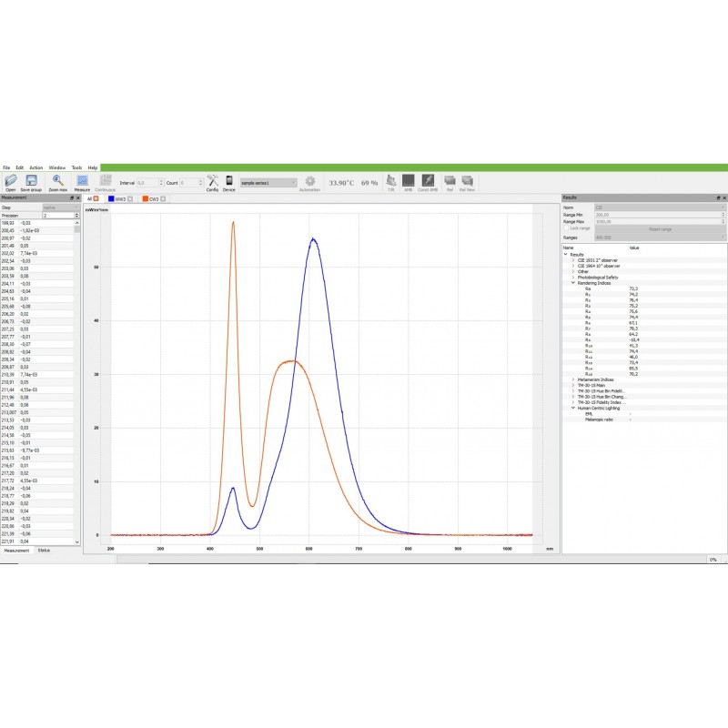Switch to the Status bottom tab
This screenshot has height=728, width=728.
click(44, 551)
